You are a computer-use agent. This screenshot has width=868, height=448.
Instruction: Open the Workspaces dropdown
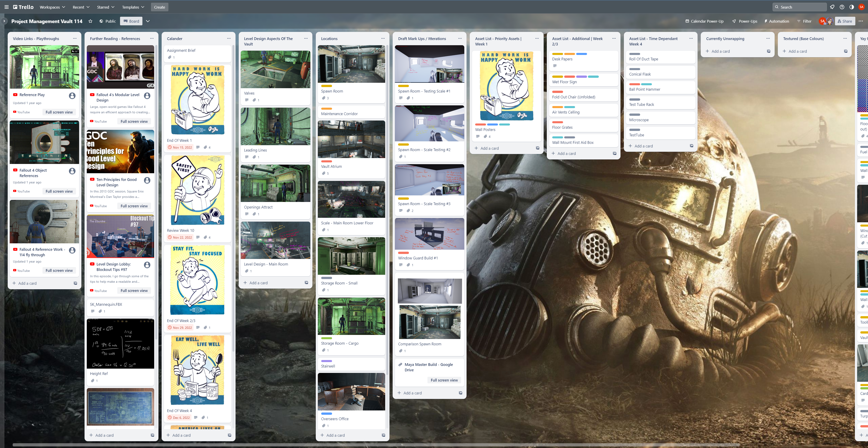52,7
